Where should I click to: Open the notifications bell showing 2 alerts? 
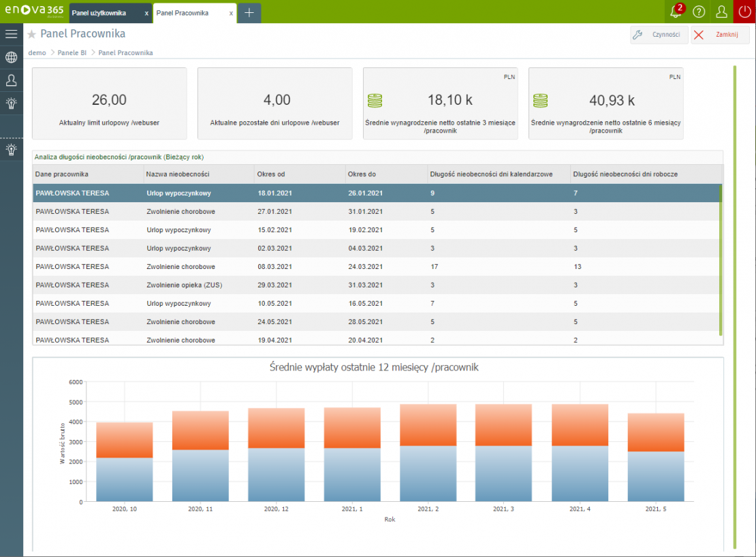(x=674, y=12)
